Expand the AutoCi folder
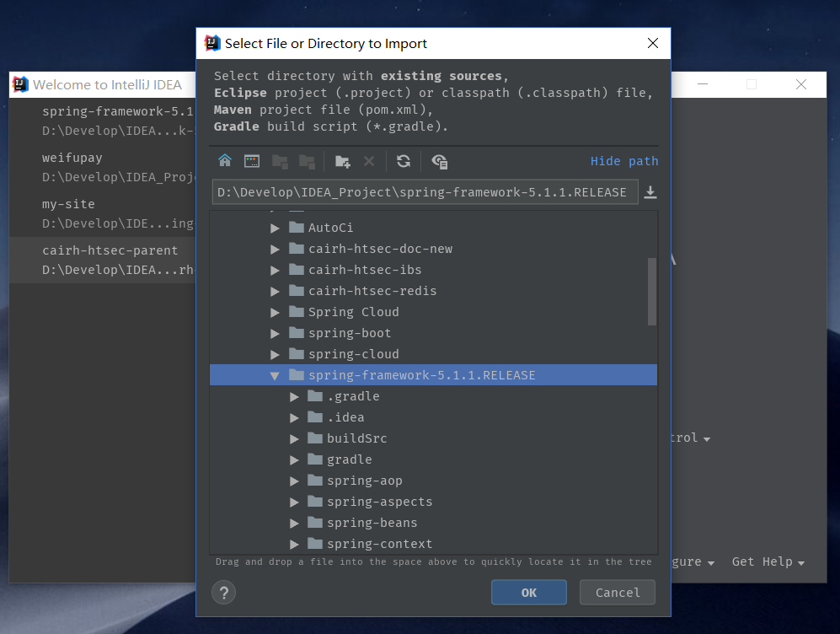840x634 pixels. click(x=275, y=228)
